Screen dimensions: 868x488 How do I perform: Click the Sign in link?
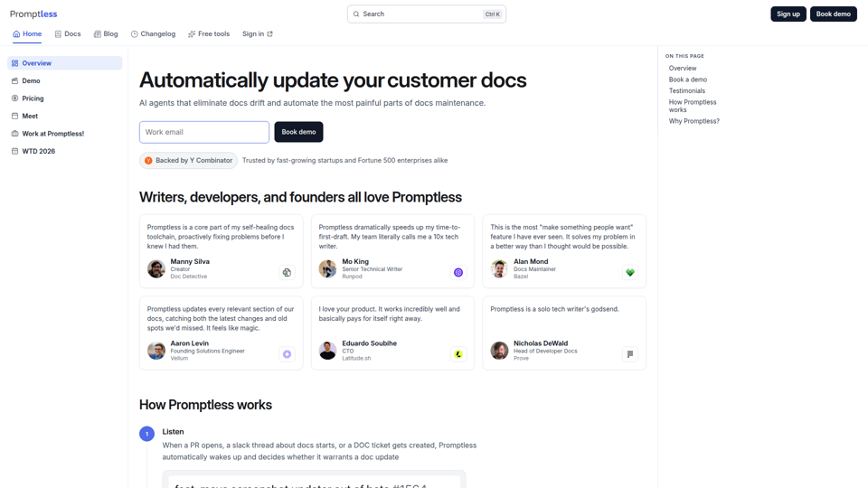tap(258, 33)
